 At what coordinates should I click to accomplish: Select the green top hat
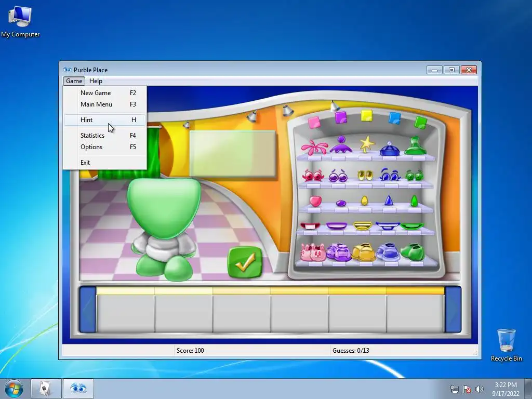point(415,146)
